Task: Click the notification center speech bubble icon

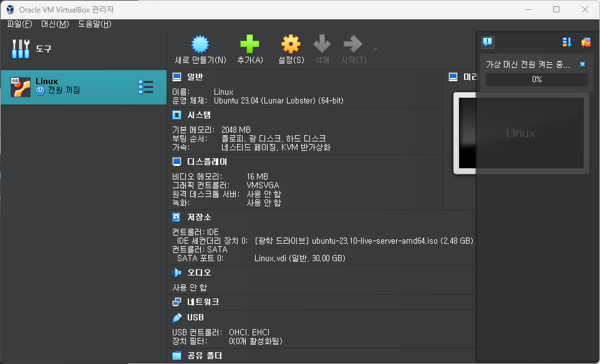Action: 488,42
